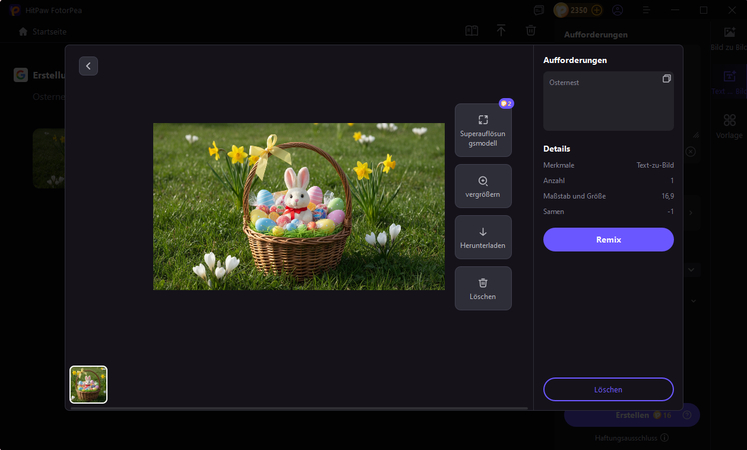
Task: Click the feedback message icon in title bar
Action: [539, 10]
